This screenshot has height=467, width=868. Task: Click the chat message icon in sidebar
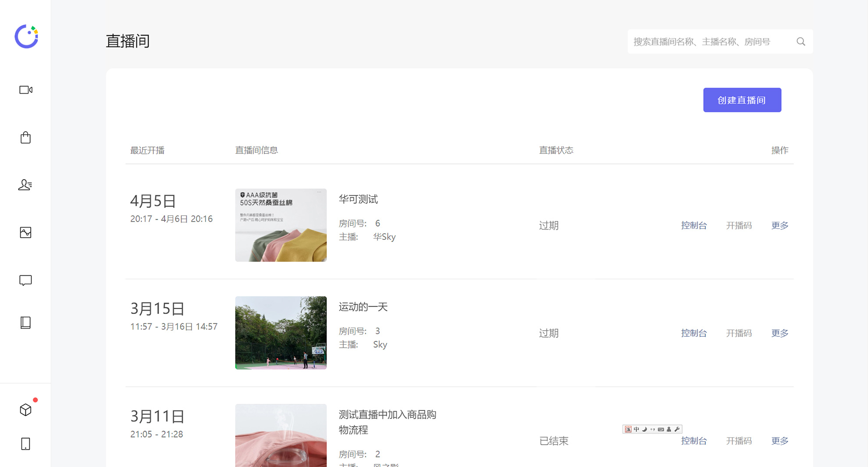tap(25, 280)
